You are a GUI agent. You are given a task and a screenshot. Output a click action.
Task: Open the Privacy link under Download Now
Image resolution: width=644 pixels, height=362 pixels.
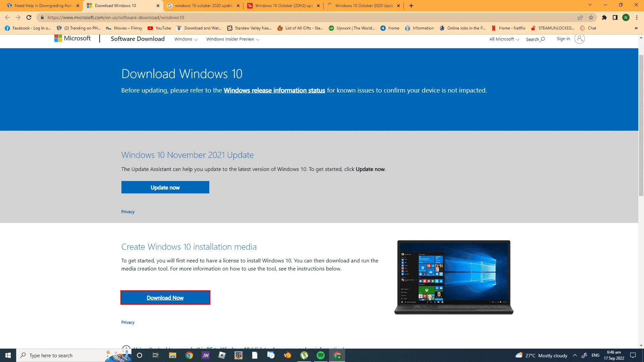128,322
